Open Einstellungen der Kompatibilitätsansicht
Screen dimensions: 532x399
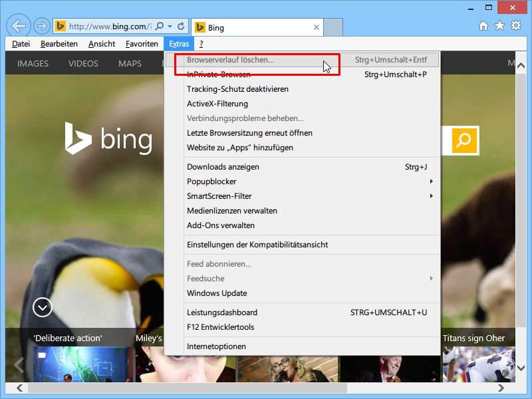(302, 244)
